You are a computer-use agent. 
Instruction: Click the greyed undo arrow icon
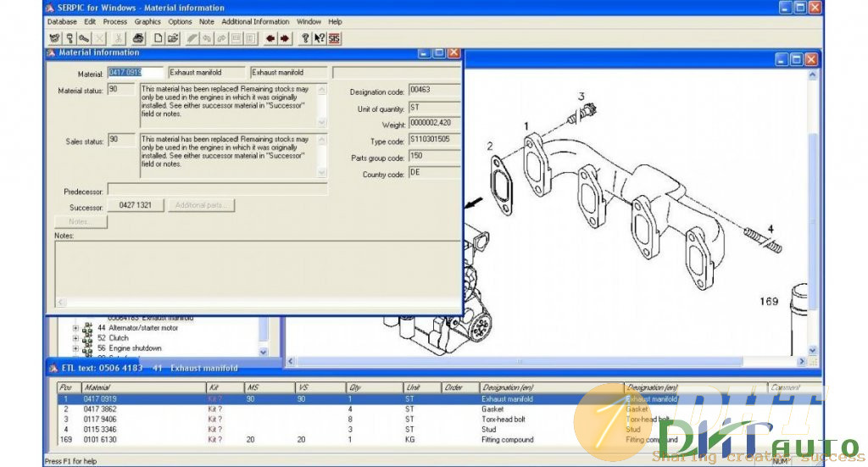pyautogui.click(x=207, y=38)
